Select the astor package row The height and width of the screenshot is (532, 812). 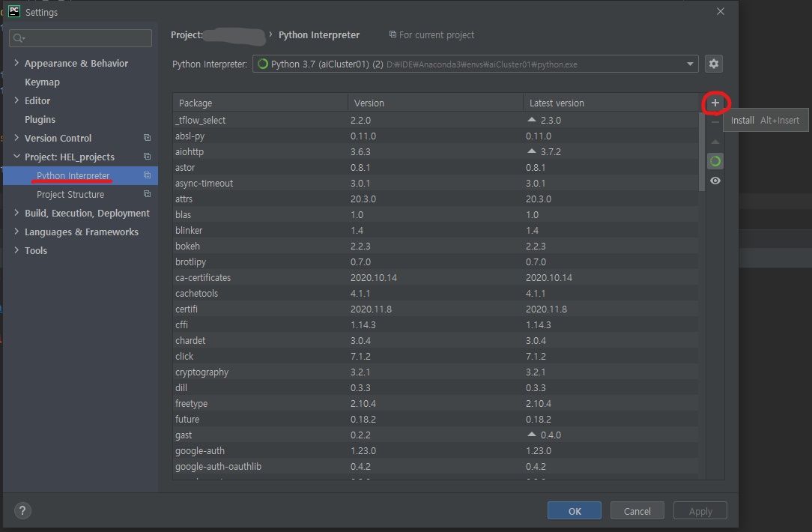pos(435,167)
